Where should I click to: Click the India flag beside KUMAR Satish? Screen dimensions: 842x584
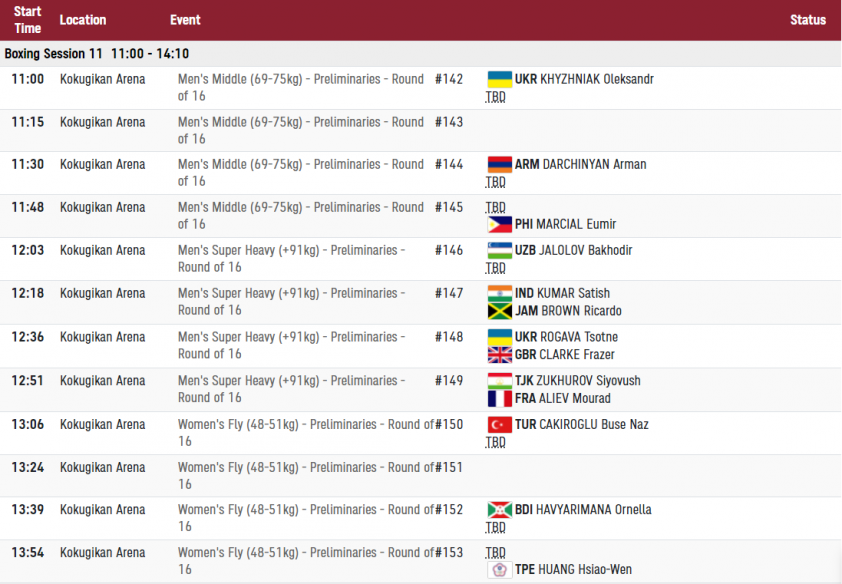pyautogui.click(x=499, y=294)
